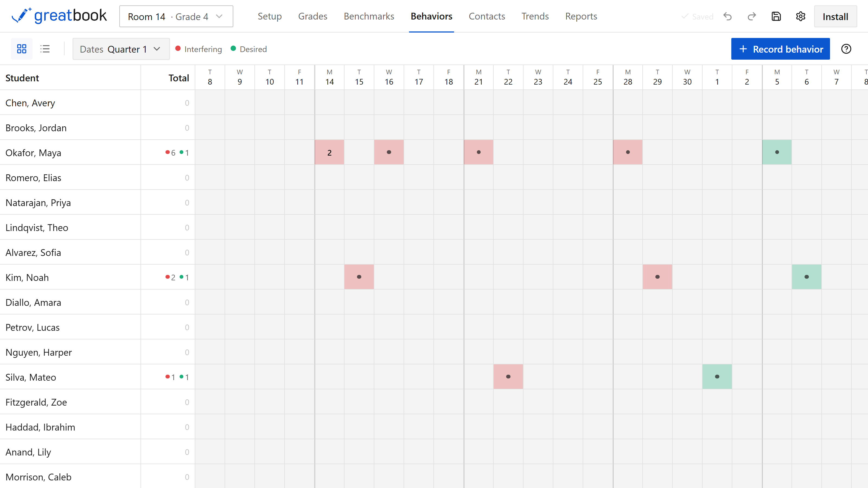Toggle the Desired legend filter

[249, 49]
